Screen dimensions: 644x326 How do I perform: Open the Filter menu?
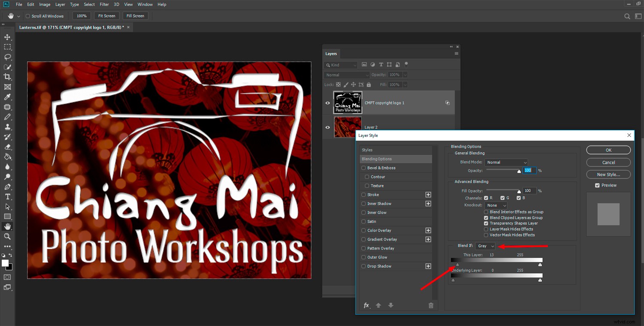point(104,4)
